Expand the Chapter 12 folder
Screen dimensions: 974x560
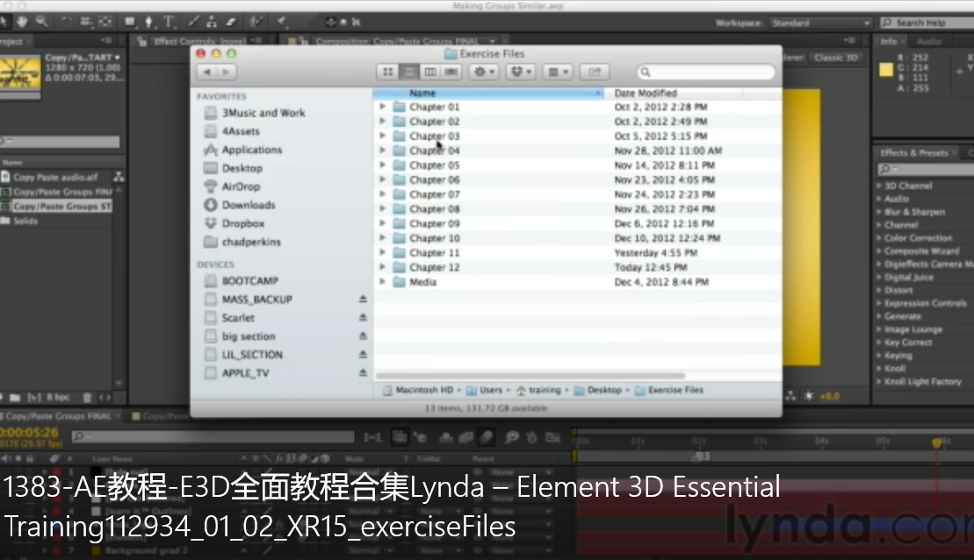tap(383, 268)
